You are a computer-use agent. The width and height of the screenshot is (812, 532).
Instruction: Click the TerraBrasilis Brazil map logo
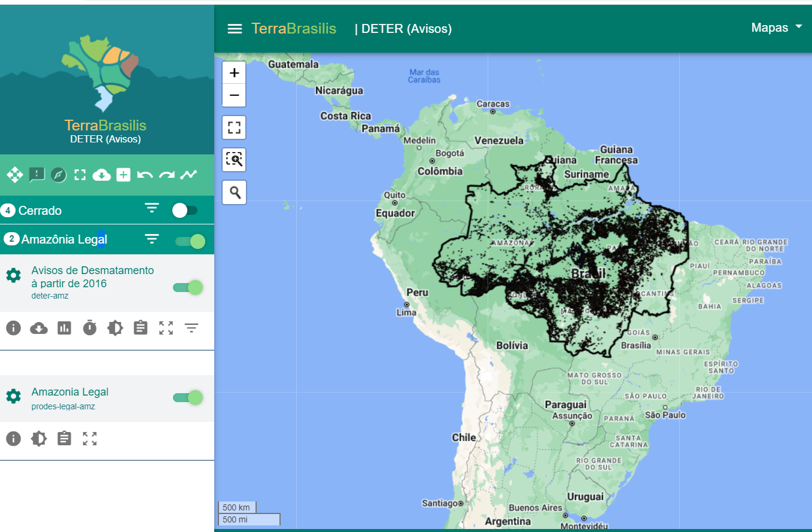pos(101,72)
